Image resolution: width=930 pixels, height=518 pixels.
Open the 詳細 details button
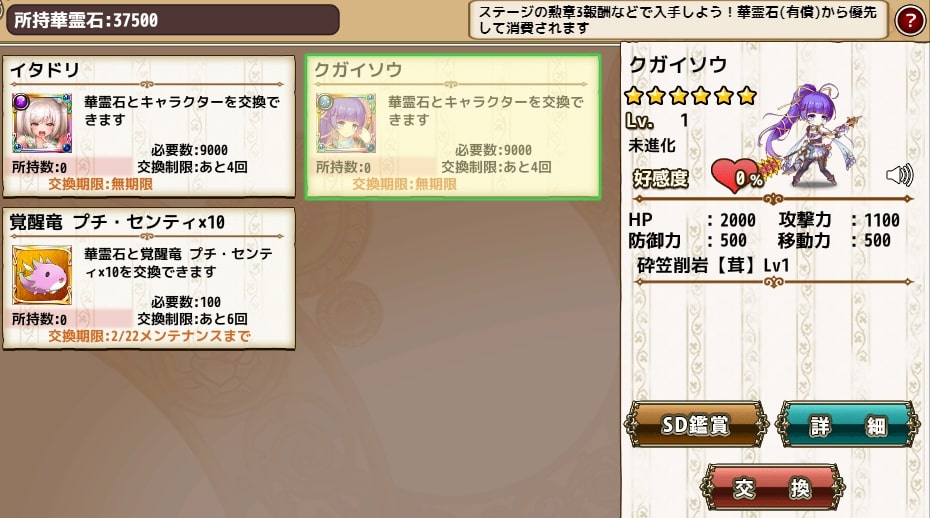(x=848, y=424)
